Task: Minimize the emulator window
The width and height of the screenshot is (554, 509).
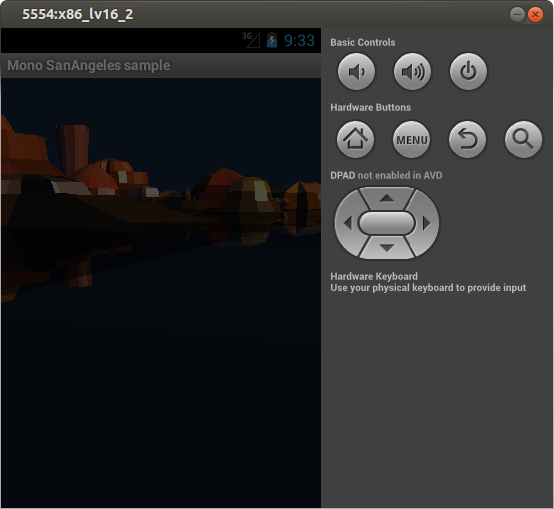Action: (x=517, y=15)
